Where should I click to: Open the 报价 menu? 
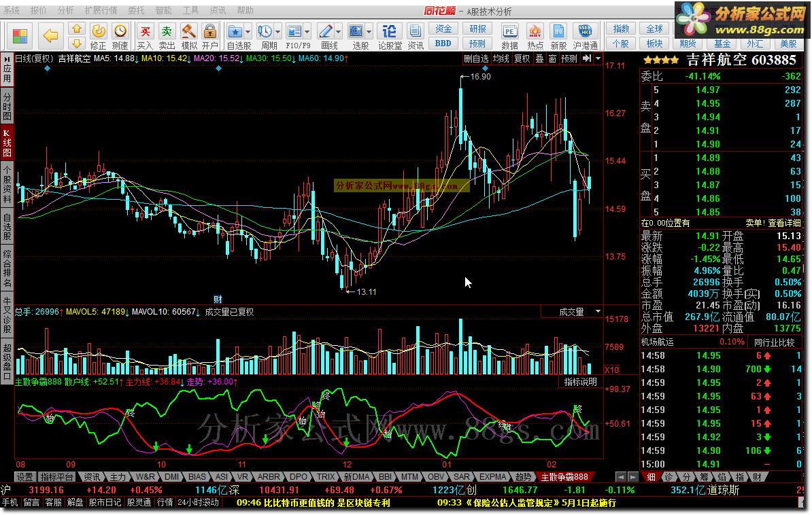pyautogui.click(x=38, y=10)
